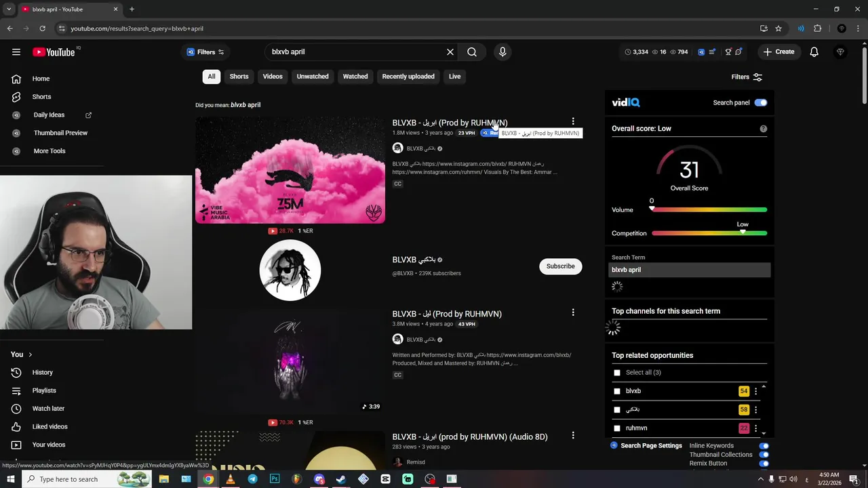
Task: Open the vidIQ chat bubble icon
Action: [x=738, y=52]
